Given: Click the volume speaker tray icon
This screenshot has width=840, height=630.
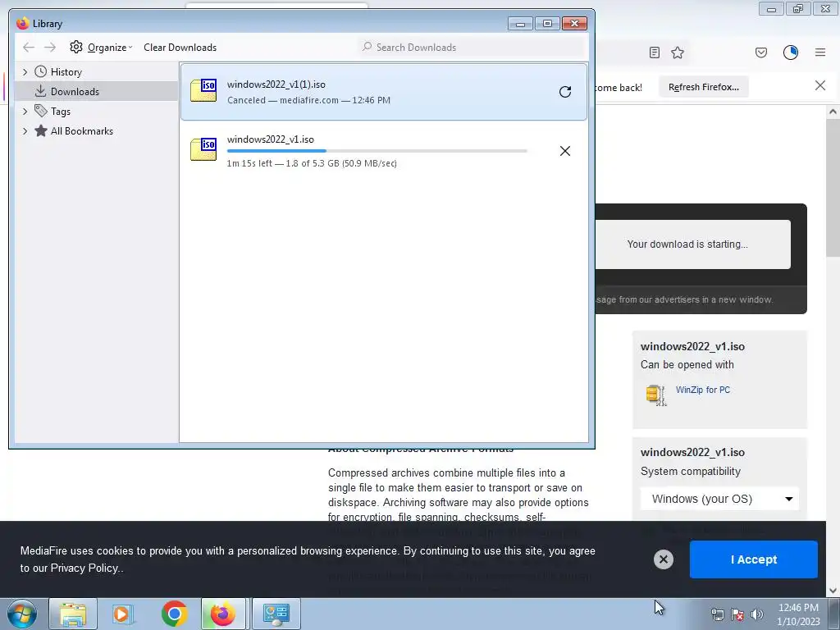Looking at the screenshot, I should 756,615.
